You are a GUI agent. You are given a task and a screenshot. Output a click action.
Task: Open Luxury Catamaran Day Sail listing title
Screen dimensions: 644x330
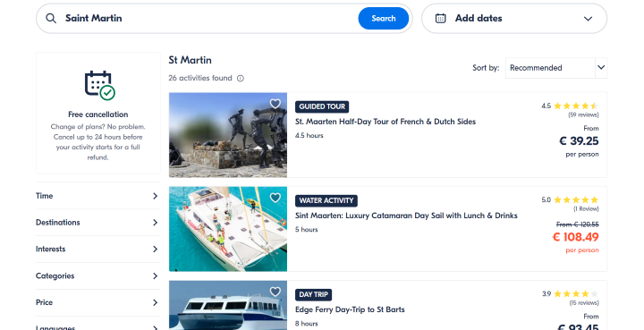pos(406,216)
